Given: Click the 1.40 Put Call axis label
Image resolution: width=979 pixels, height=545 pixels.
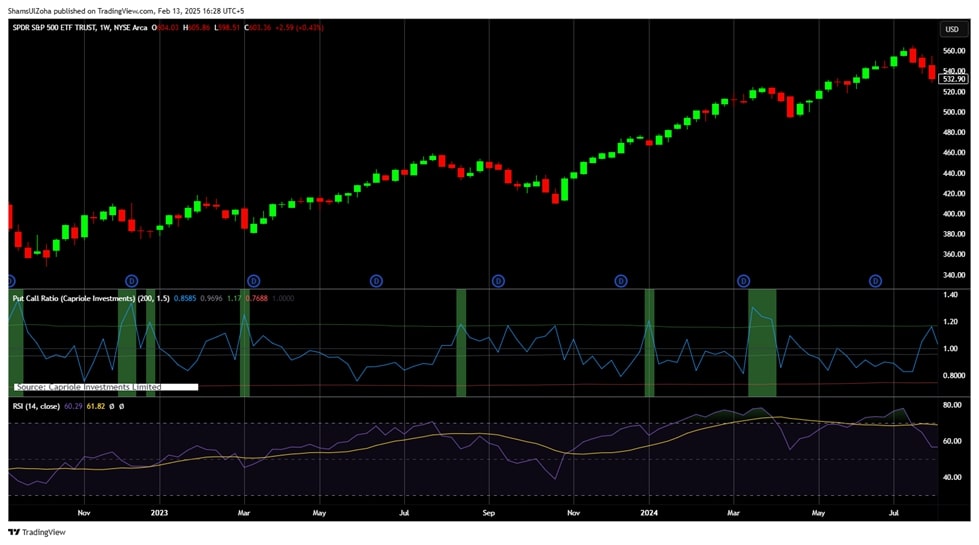Looking at the screenshot, I should pyautogui.click(x=950, y=295).
